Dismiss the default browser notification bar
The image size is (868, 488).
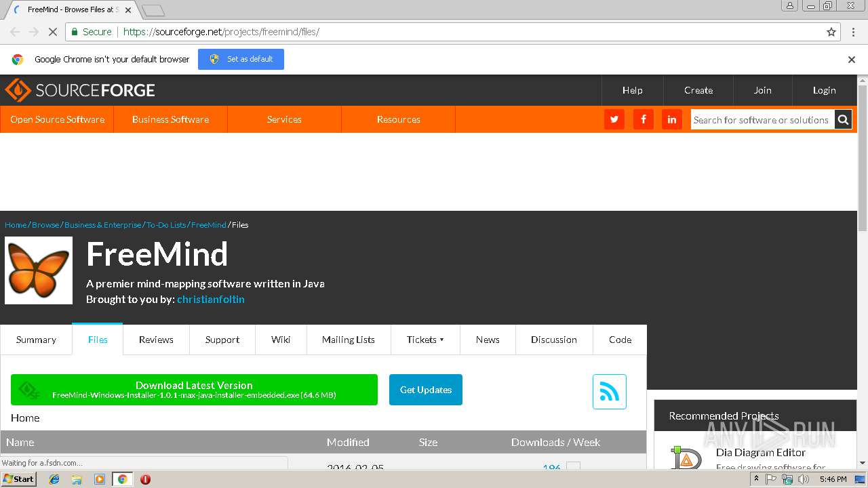point(852,60)
